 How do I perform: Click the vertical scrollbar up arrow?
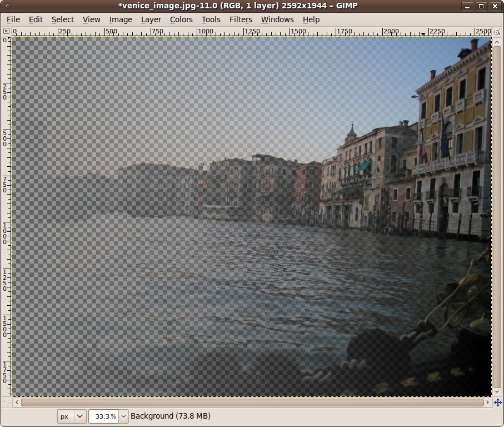click(497, 42)
